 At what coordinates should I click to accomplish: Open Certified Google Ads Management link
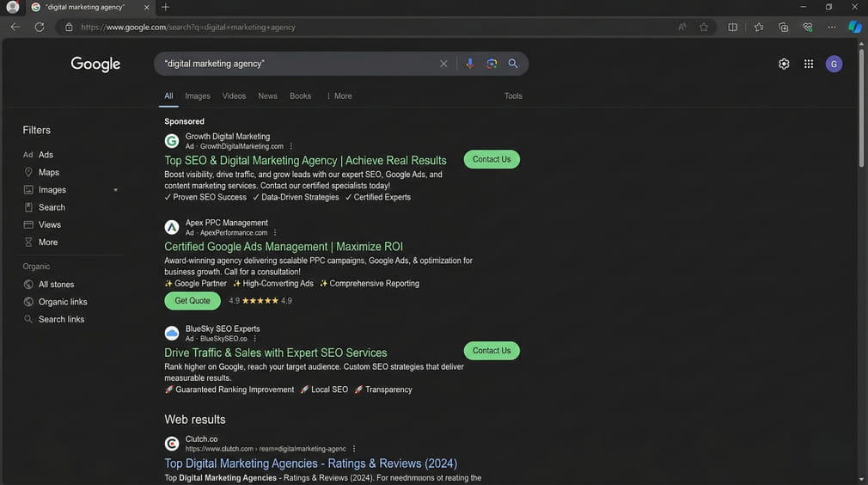coord(284,247)
